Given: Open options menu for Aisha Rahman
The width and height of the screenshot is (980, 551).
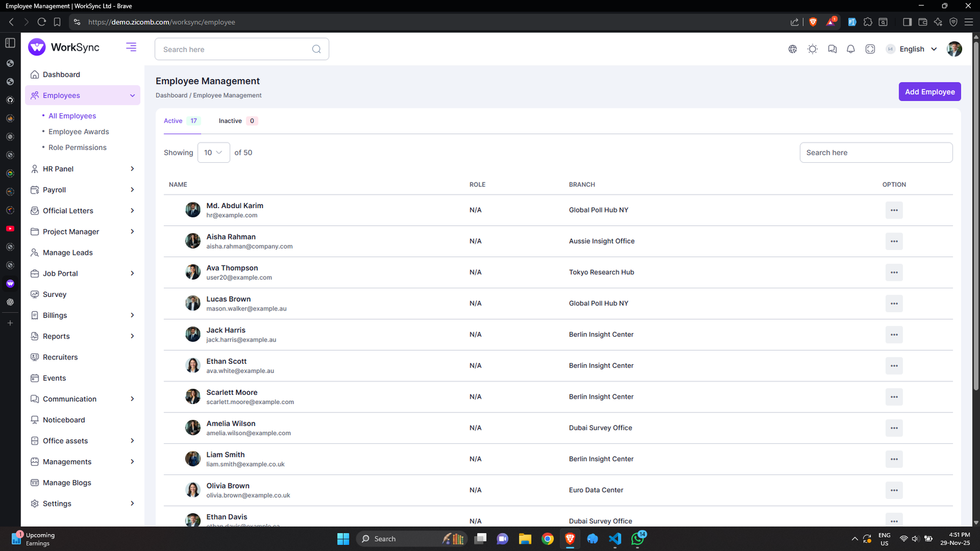Looking at the screenshot, I should (894, 241).
